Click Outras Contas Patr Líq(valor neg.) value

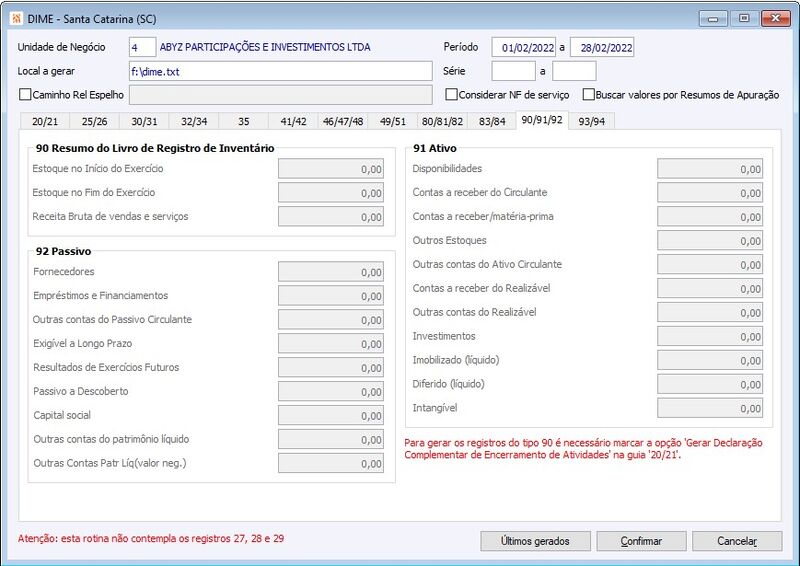click(x=331, y=463)
